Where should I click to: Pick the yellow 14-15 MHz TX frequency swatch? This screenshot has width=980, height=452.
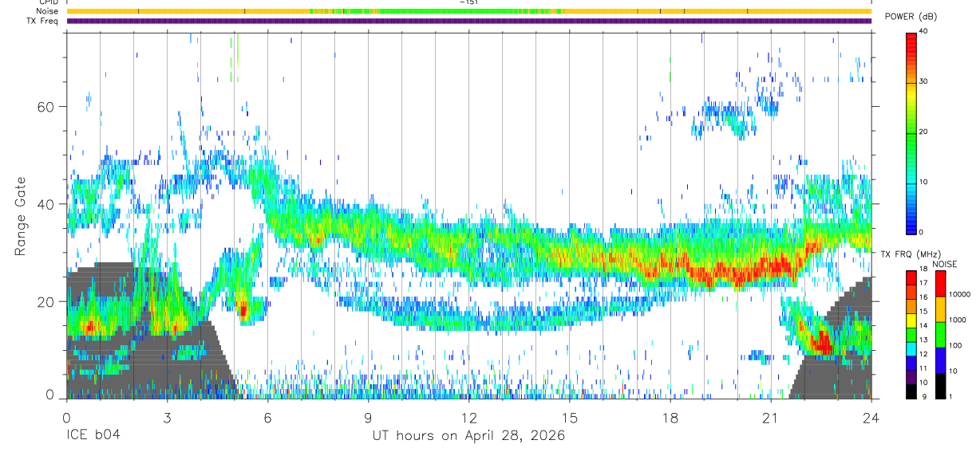coord(911,320)
